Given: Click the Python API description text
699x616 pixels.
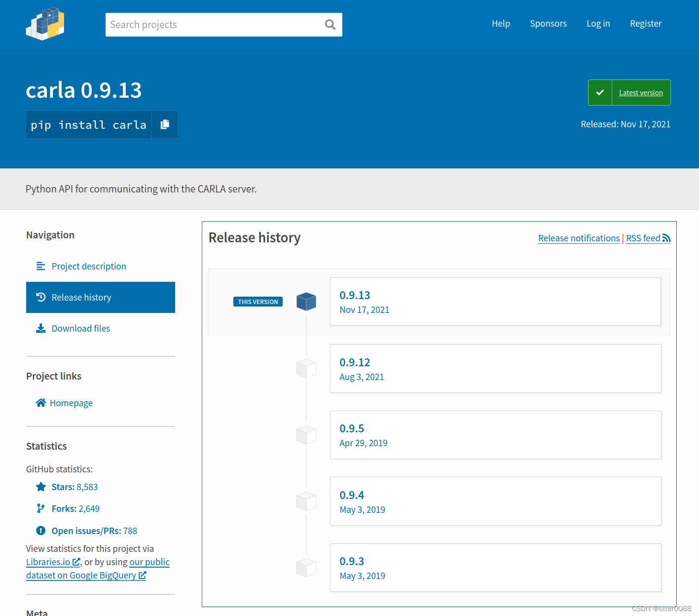Looking at the screenshot, I should click(x=141, y=189).
